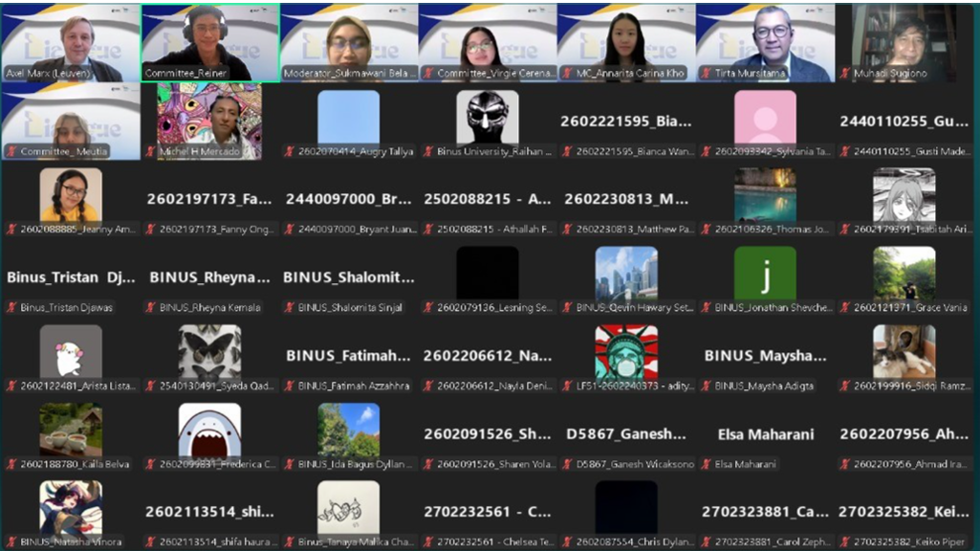The width and height of the screenshot is (980, 551).
Task: Click the shark avatar participant picture
Action: (209, 430)
